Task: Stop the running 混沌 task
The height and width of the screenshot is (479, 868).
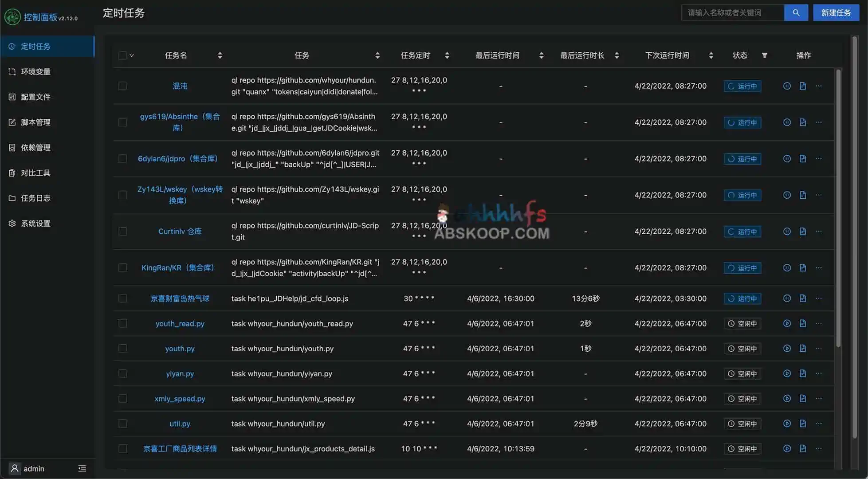Action: (x=786, y=86)
